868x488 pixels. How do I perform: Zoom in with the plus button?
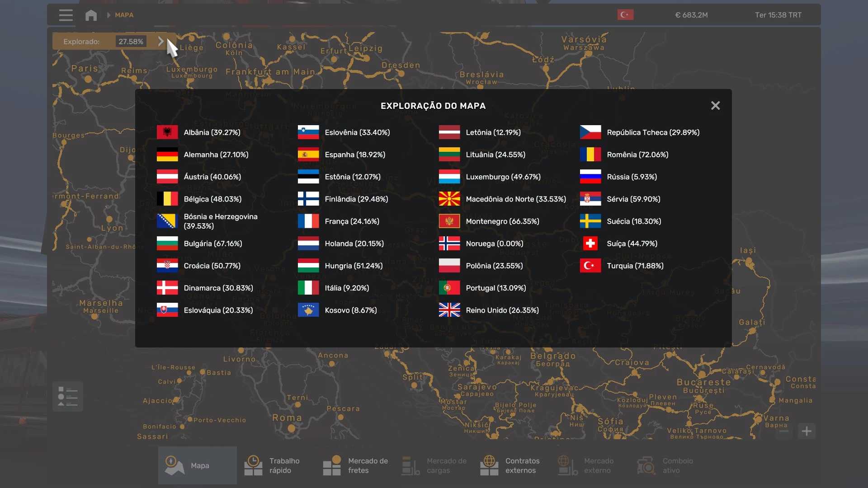(x=807, y=431)
